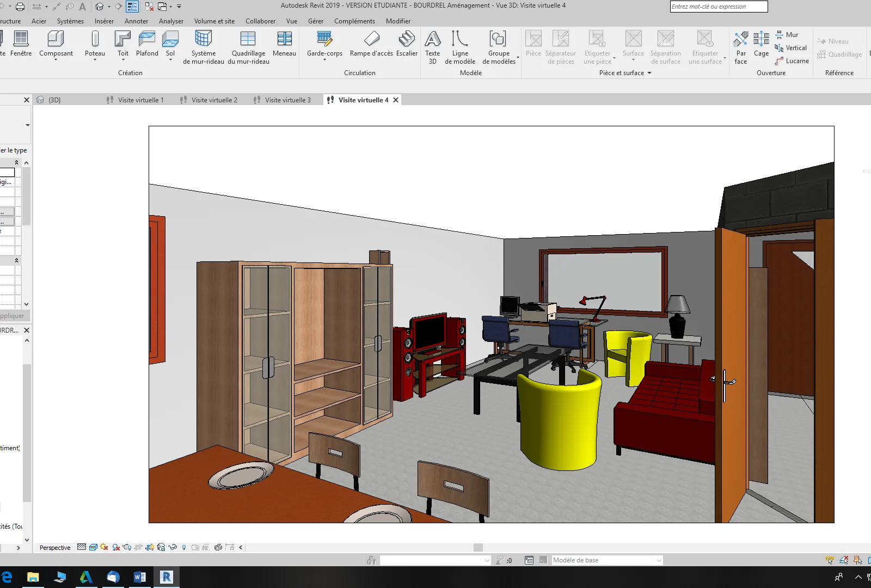Expand the Pièce et surface panel dropdown
This screenshot has width=871, height=588.
click(x=649, y=73)
